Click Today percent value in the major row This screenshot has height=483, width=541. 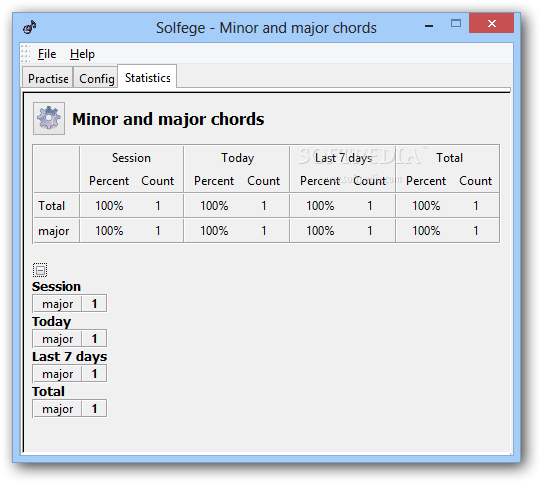214,231
